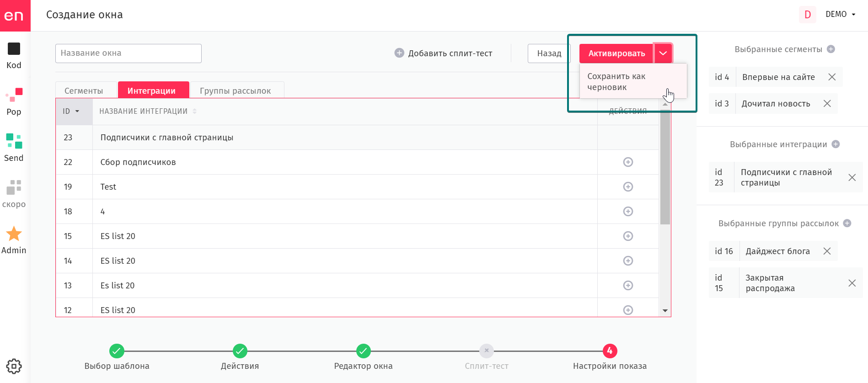The width and height of the screenshot is (868, 383).
Task: Remove segment 'Впервые на сайте'
Action: click(832, 77)
